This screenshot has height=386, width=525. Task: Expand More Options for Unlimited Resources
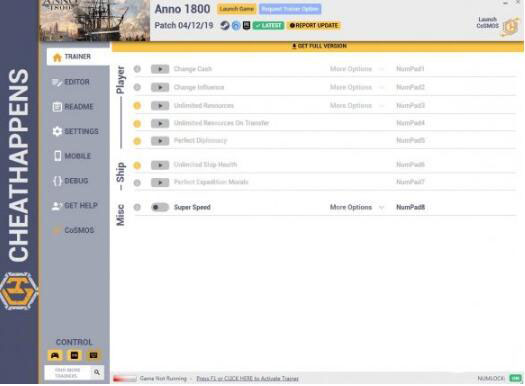click(x=357, y=106)
